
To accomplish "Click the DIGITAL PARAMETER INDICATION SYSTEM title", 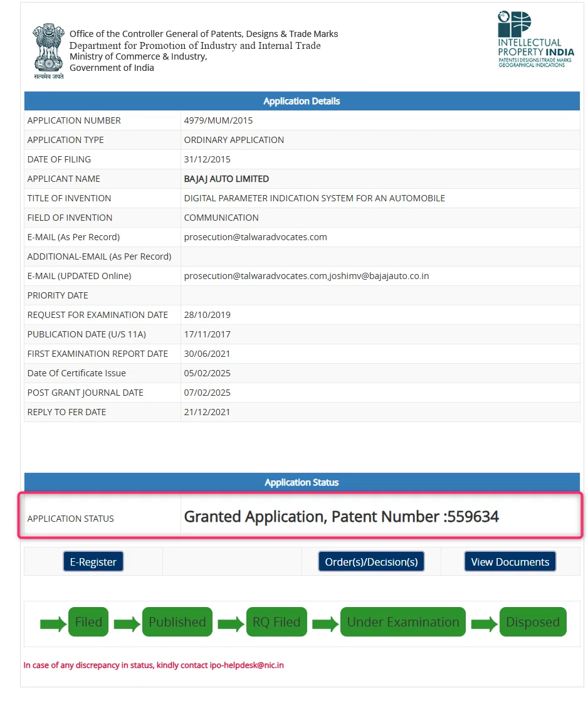I will [x=314, y=198].
